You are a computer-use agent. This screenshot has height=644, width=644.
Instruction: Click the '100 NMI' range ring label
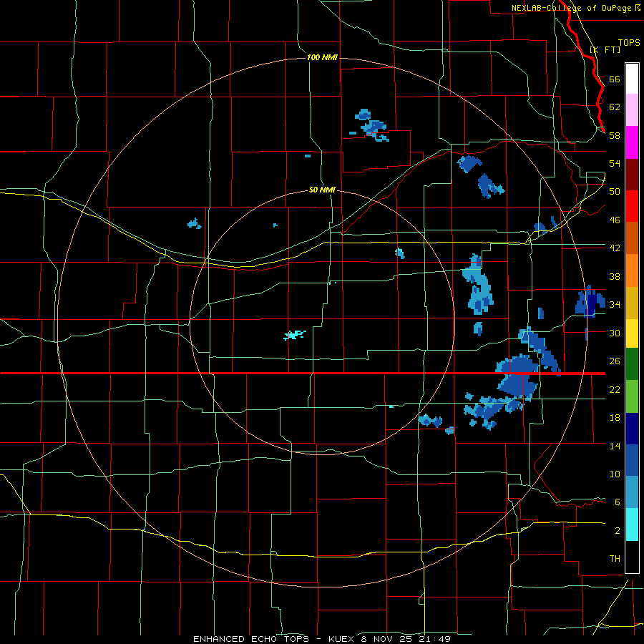pos(322,57)
